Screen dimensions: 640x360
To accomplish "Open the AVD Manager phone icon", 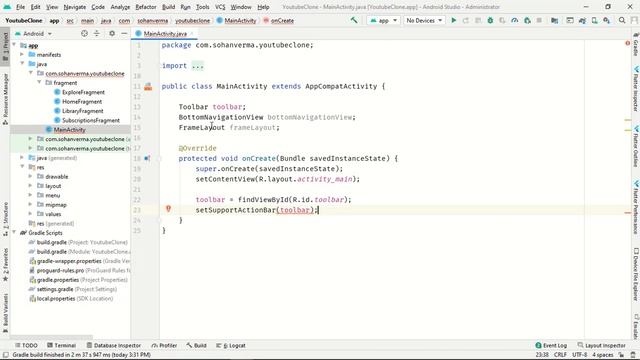I will click(x=595, y=20).
